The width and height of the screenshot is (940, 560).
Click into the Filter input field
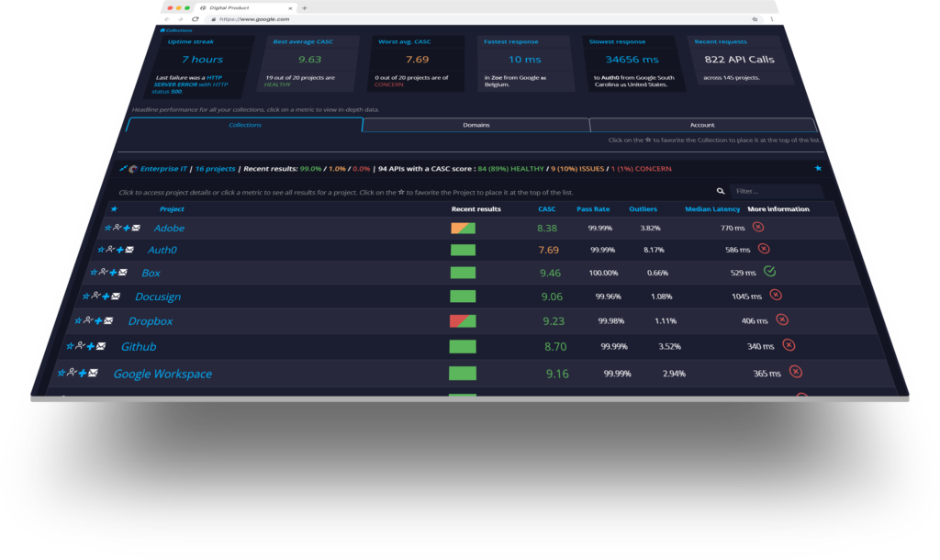tap(777, 191)
